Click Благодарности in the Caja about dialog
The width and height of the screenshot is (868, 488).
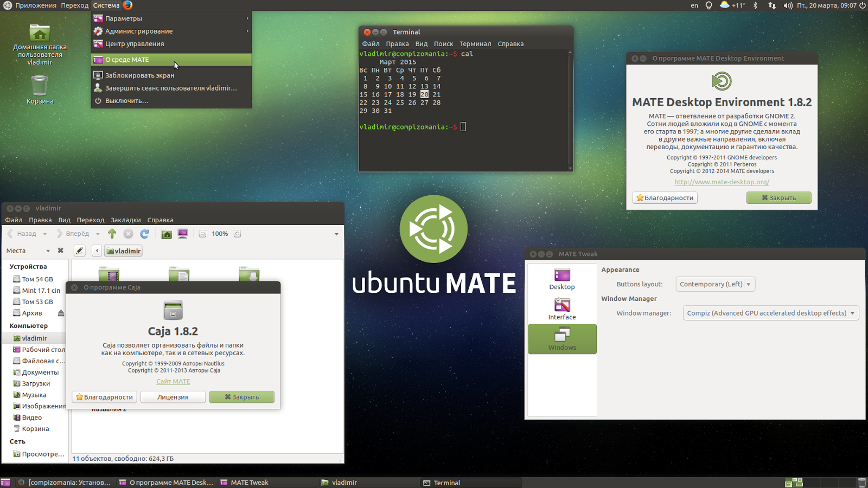pos(105,397)
